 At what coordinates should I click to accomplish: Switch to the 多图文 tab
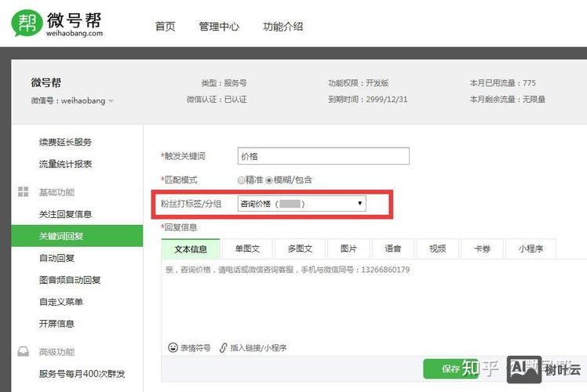click(300, 249)
